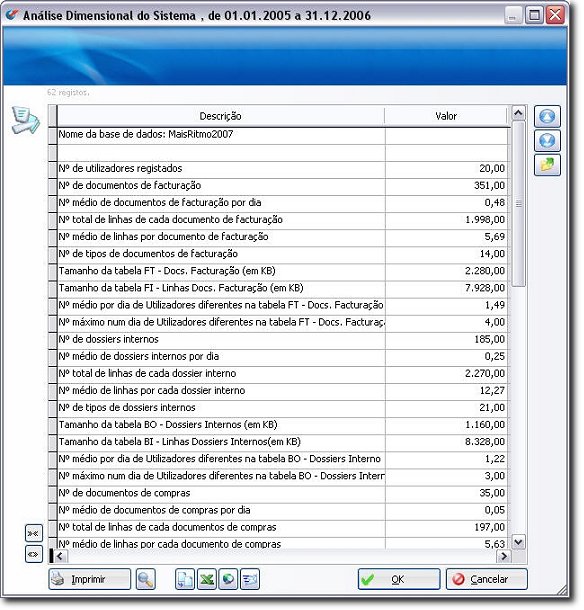Select the row selector for Nº de dossiers internos
This screenshot has width=584, height=610.
coord(53,339)
